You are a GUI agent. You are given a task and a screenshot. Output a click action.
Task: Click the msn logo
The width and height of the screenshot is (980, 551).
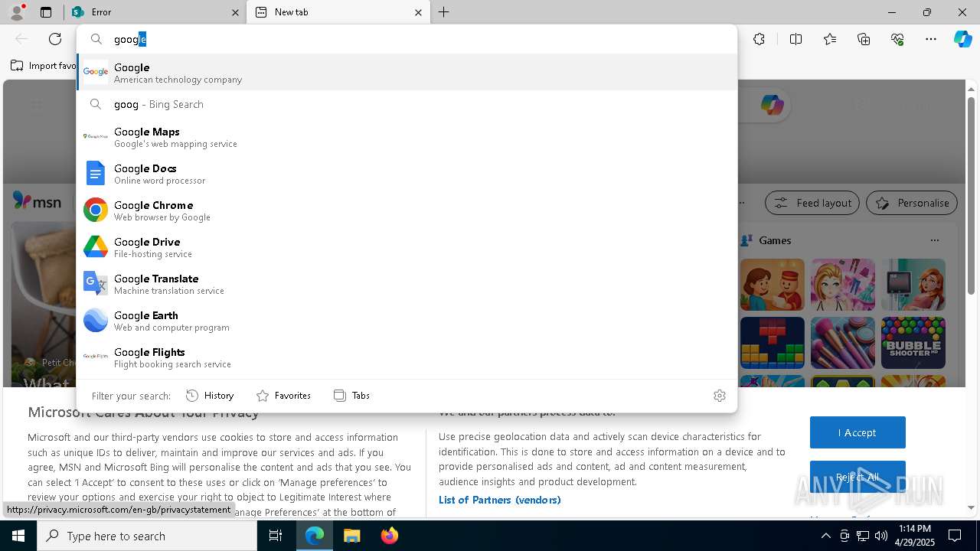coord(37,201)
